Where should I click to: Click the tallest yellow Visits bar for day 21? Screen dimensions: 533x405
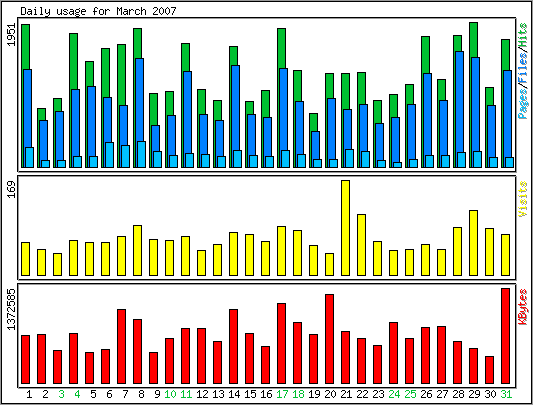coord(345,228)
